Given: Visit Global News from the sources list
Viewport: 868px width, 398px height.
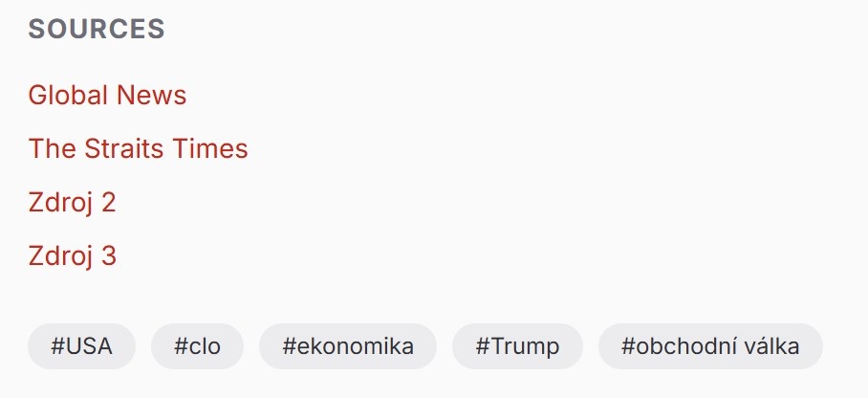Looking at the screenshot, I should coord(107,96).
